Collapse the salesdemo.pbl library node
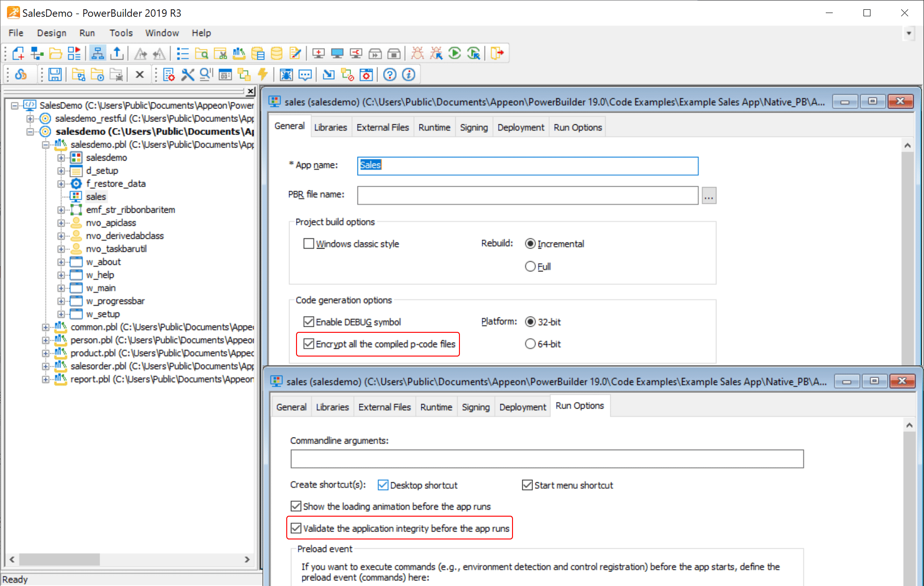The image size is (924, 586). (x=46, y=145)
